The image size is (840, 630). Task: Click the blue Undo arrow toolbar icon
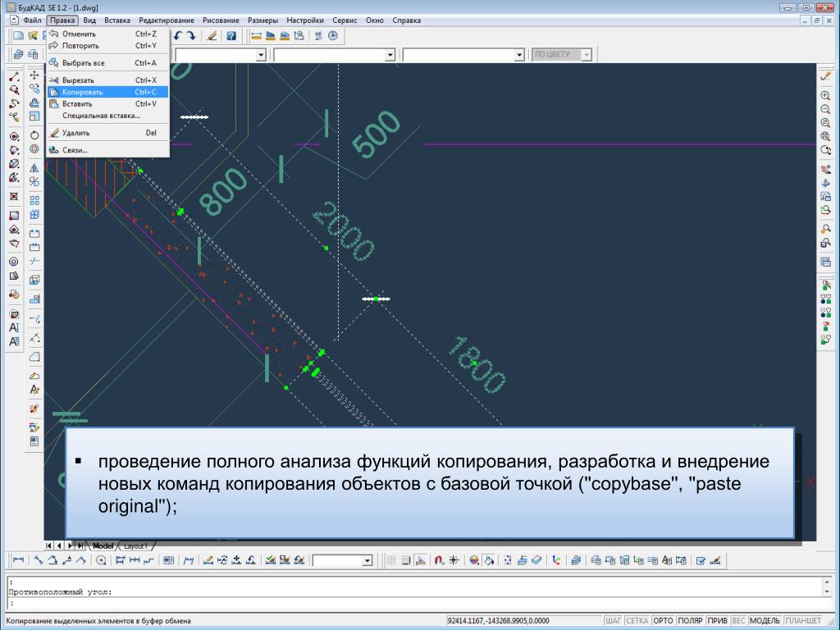(177, 36)
